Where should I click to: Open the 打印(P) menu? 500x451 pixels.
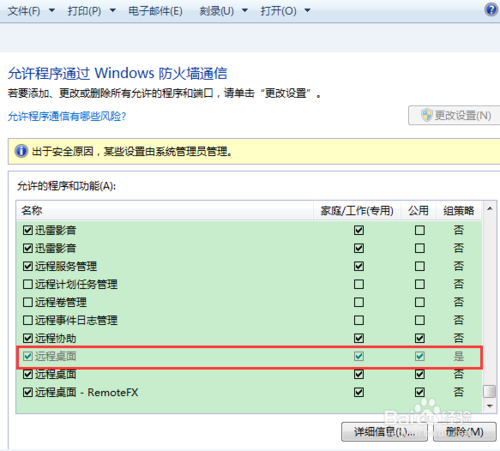[x=84, y=11]
